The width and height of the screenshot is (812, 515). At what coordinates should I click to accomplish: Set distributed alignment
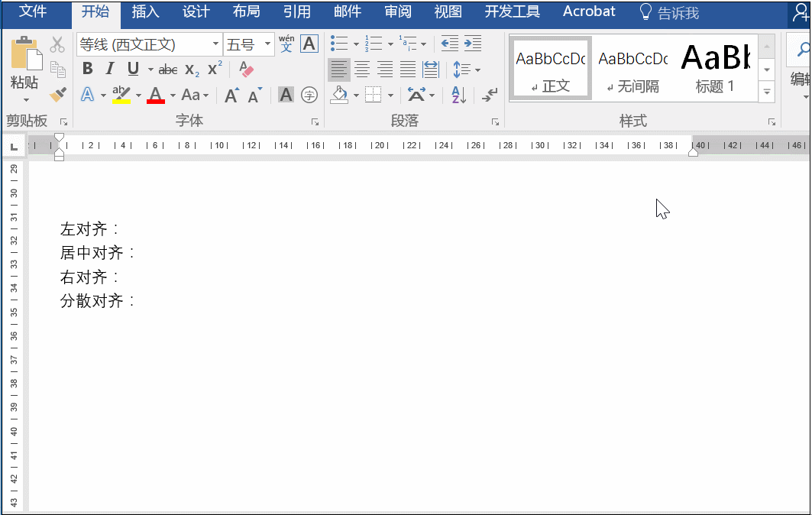pyautogui.click(x=430, y=70)
